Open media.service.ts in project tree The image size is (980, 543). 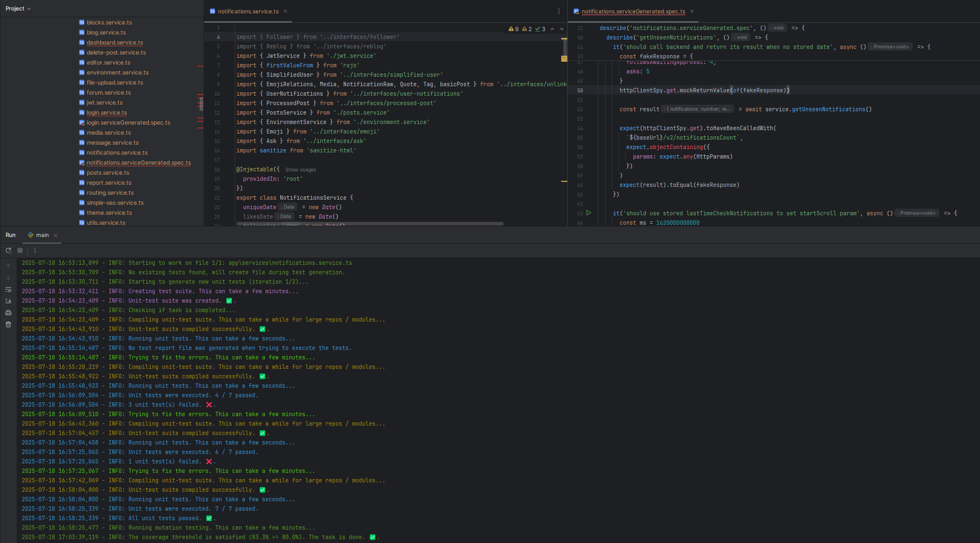click(x=105, y=132)
